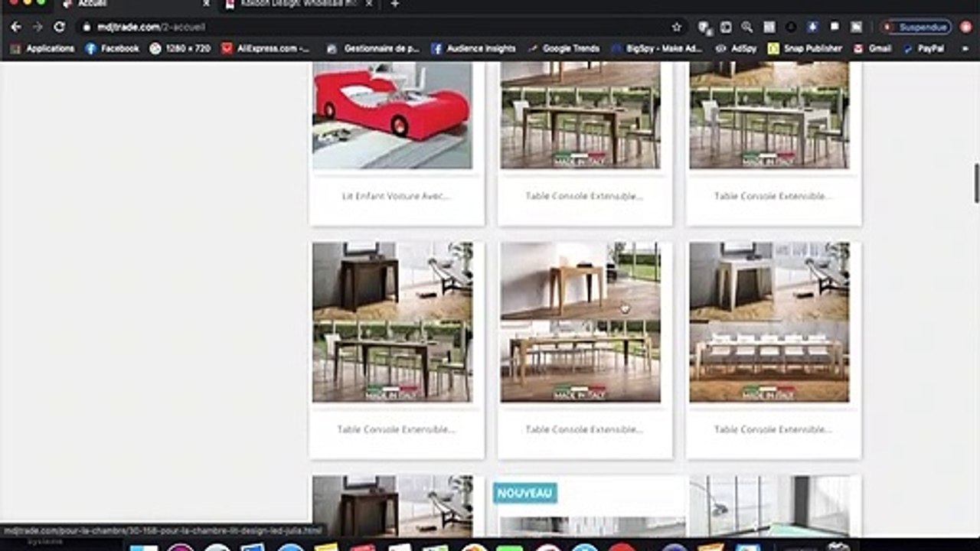The width and height of the screenshot is (980, 551).
Task: Open the Audience Insights bookmark
Action: (473, 48)
